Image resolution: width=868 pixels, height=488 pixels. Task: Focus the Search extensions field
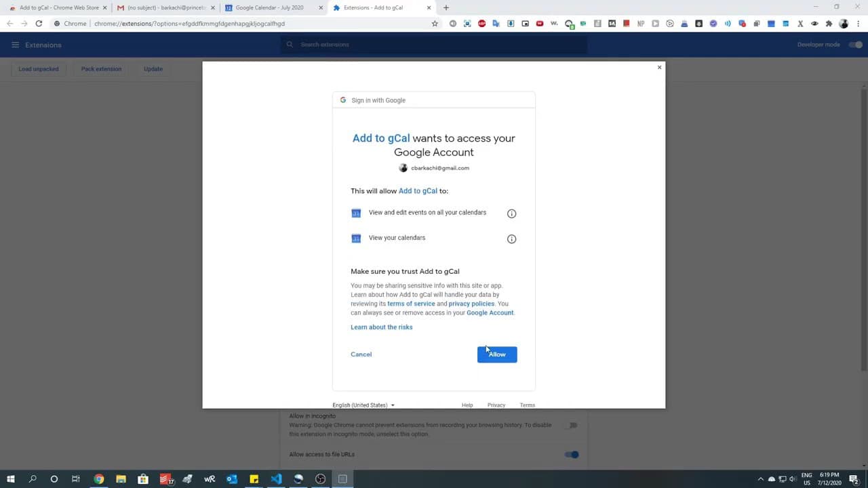434,45
